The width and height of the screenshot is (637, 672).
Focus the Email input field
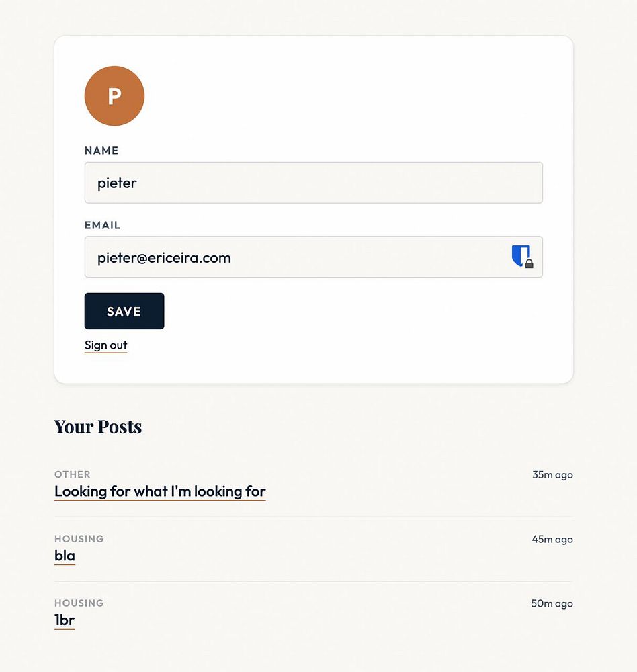tap(296, 257)
